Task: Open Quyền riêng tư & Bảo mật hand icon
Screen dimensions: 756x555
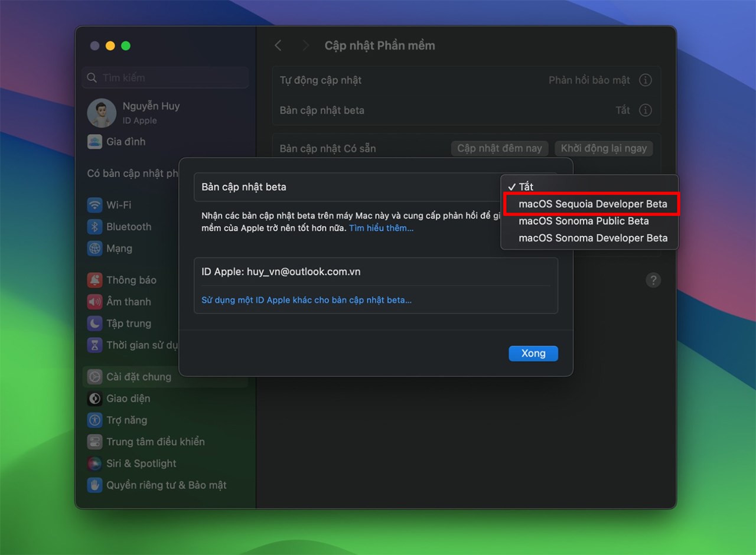Action: point(94,485)
